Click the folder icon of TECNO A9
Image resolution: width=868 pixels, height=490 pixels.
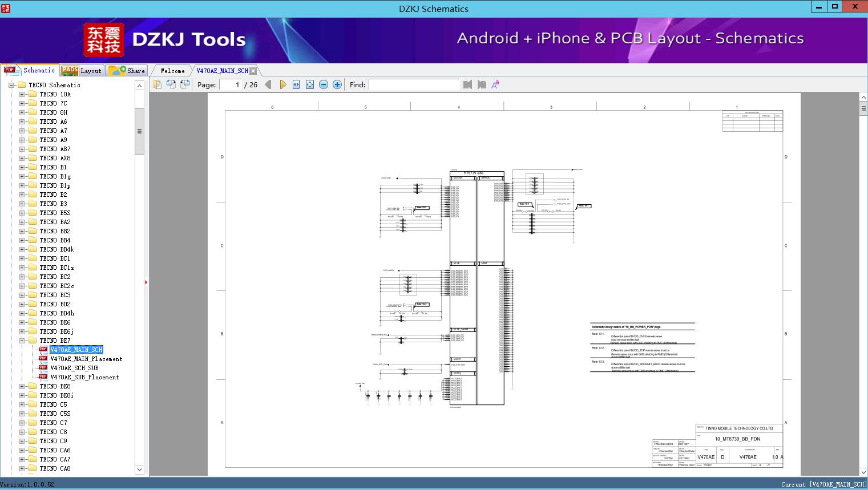[x=33, y=140]
